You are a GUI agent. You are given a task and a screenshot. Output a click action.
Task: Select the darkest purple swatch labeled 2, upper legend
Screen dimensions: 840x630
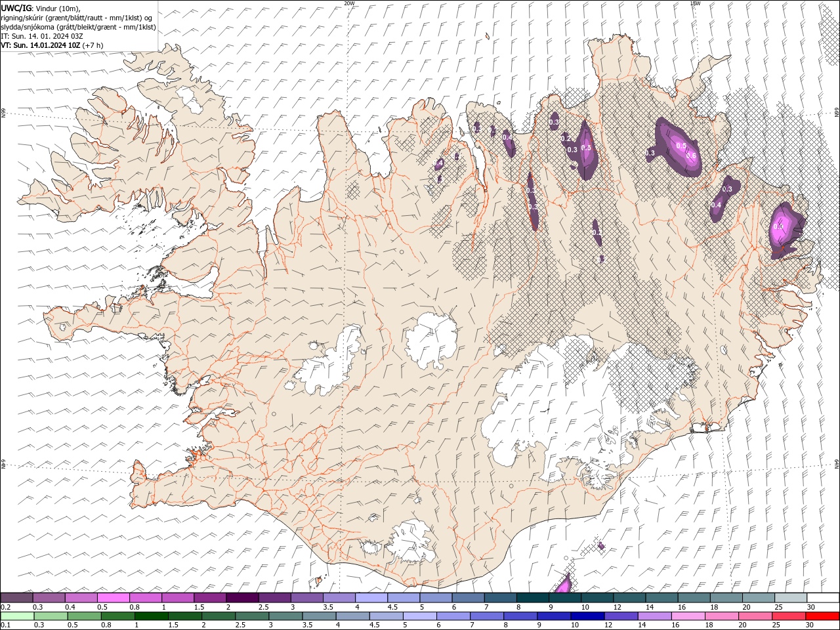(242, 598)
